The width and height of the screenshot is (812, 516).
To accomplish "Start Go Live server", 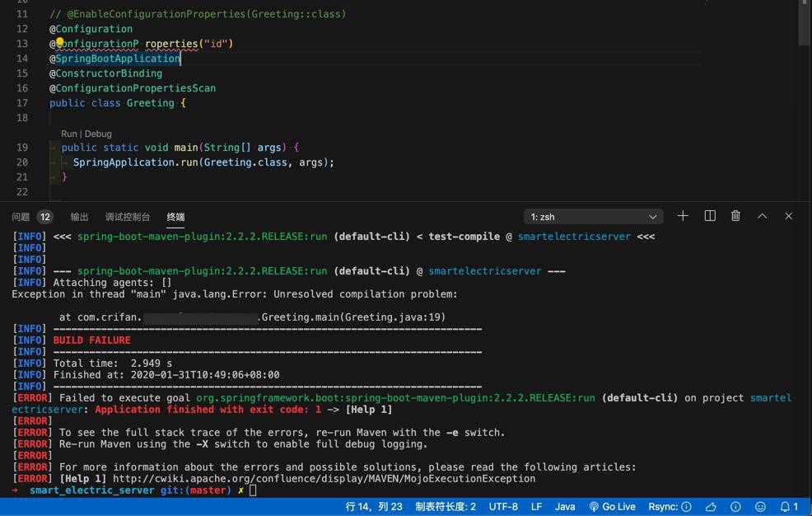I will (x=612, y=507).
